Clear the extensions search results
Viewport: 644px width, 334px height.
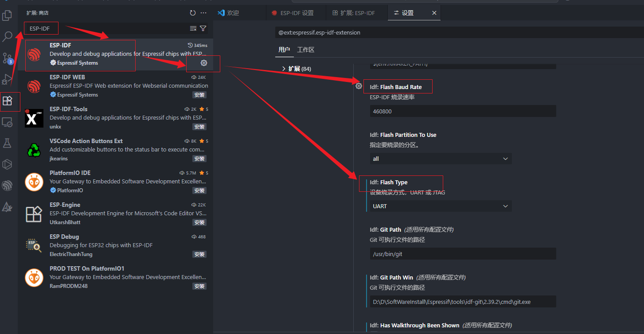193,28
